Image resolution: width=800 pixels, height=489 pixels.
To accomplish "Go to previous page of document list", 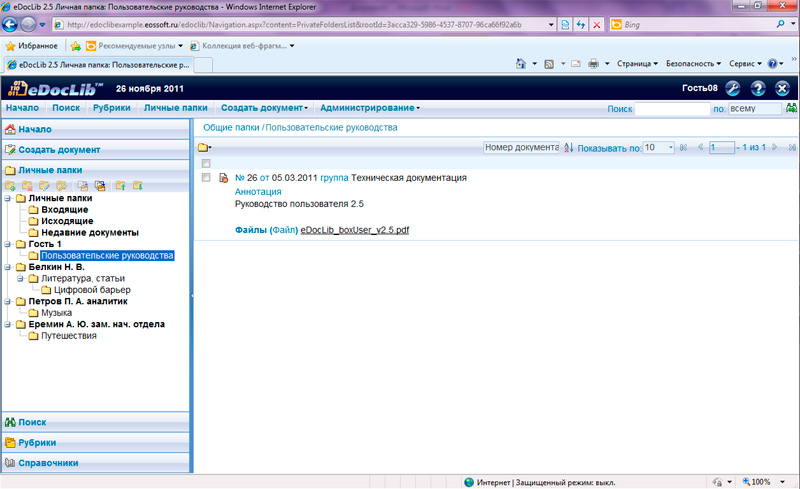I will click(701, 147).
